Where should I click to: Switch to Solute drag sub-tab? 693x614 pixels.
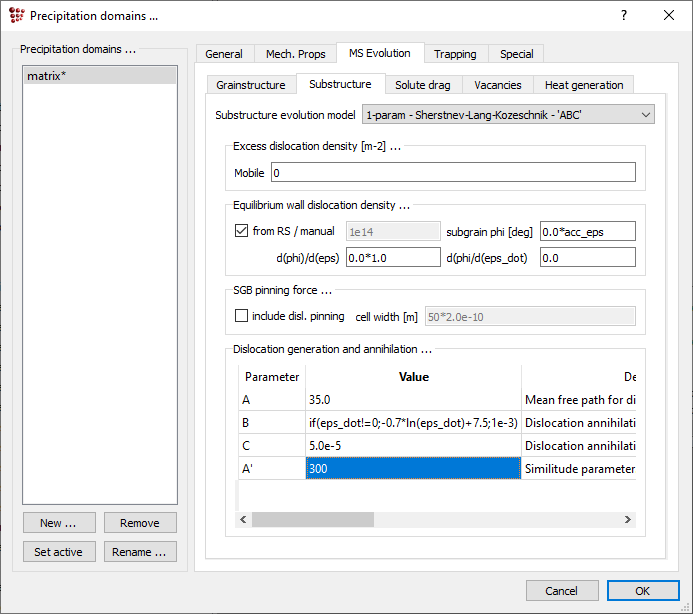click(424, 85)
